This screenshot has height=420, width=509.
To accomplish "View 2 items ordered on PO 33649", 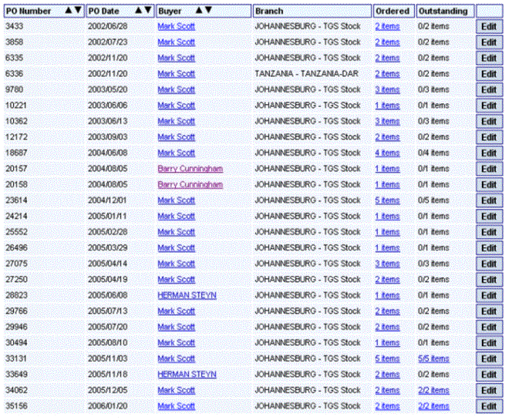I will pos(387,375).
